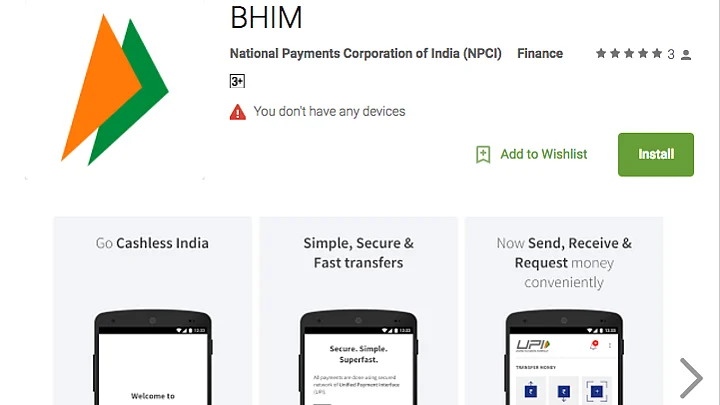Image resolution: width=720 pixels, height=405 pixels.
Task: Open the Simple, Secure & Fast transfers screenshot
Action: click(x=359, y=311)
